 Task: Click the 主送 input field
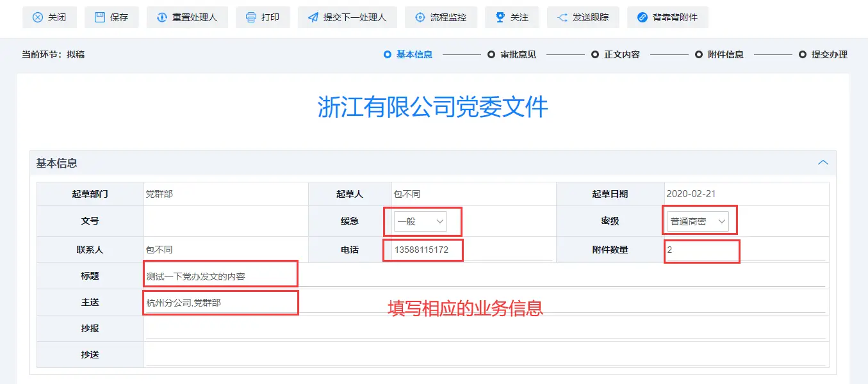[485, 303]
